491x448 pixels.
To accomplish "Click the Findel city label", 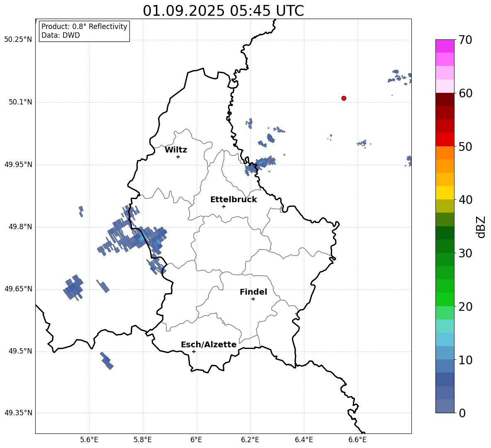I will point(253,292).
